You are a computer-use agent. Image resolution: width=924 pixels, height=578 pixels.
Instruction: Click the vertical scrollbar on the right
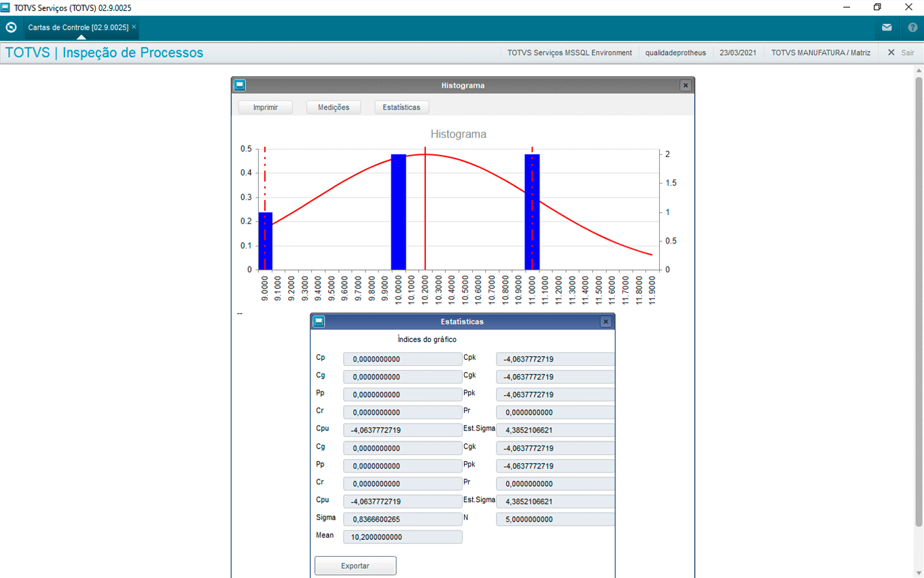(919, 299)
